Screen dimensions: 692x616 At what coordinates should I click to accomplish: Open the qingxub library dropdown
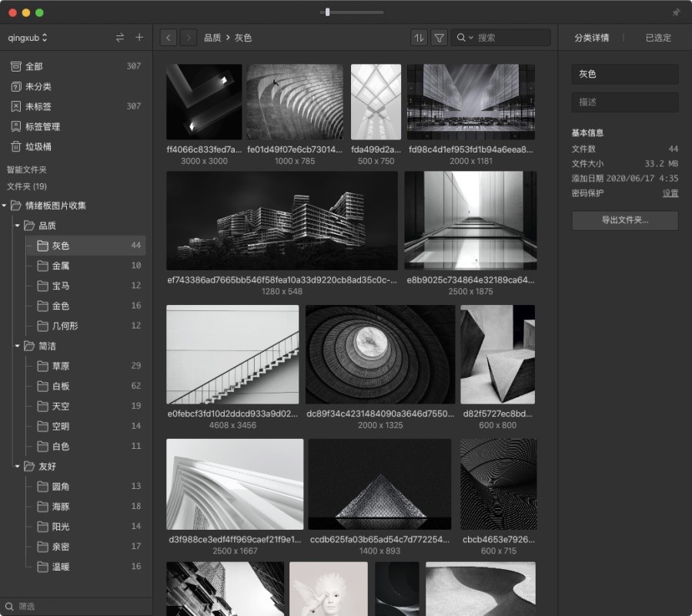click(x=28, y=37)
